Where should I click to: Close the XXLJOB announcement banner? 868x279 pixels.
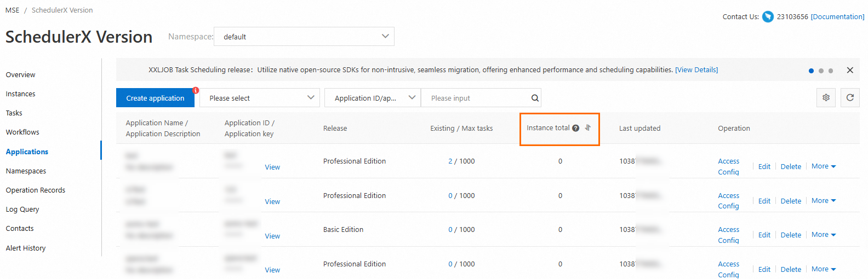pos(850,70)
